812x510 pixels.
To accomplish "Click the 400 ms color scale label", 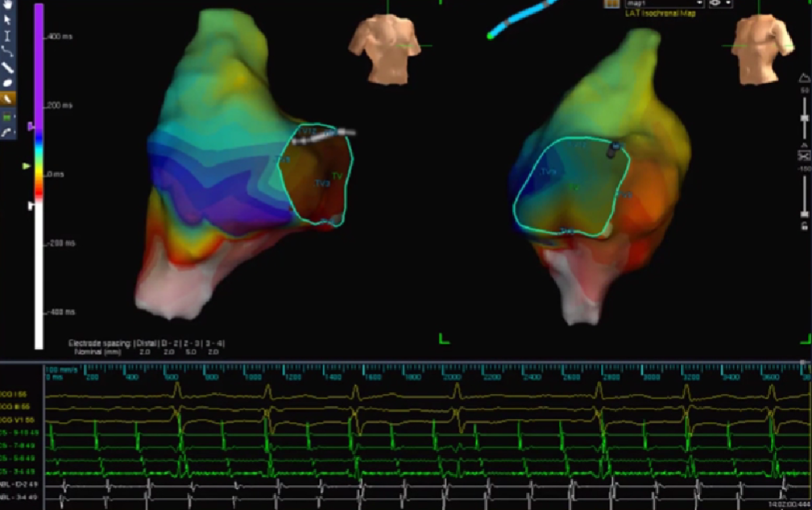I will 60,37.
